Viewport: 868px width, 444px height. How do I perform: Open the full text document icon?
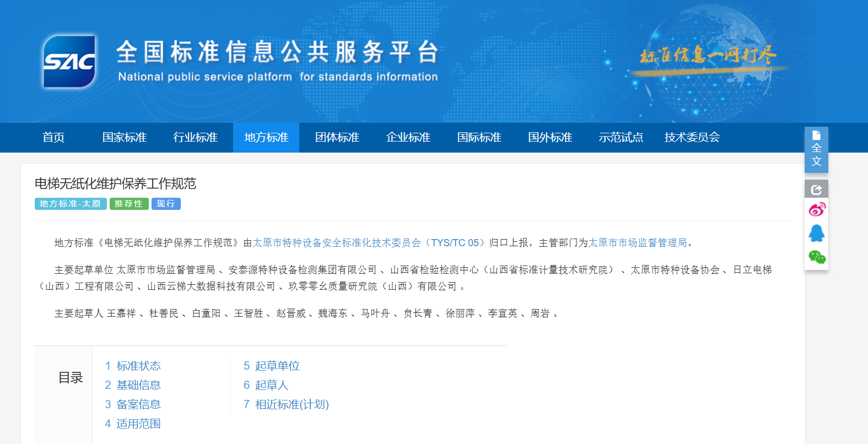click(816, 149)
